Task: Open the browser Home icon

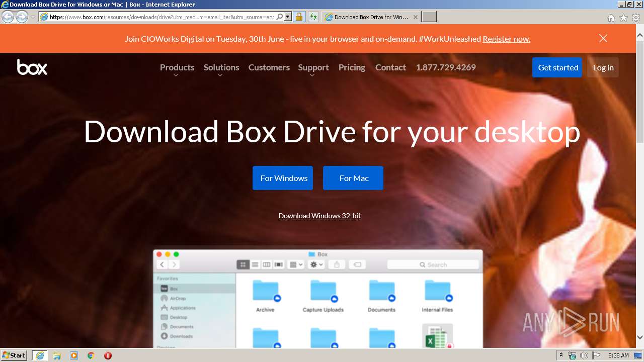Action: 611,18
